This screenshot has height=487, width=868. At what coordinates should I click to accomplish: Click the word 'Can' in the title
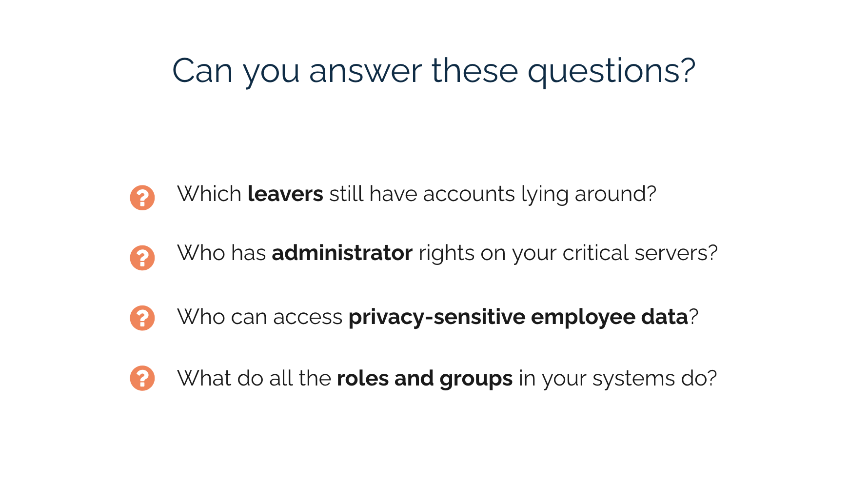coord(202,71)
